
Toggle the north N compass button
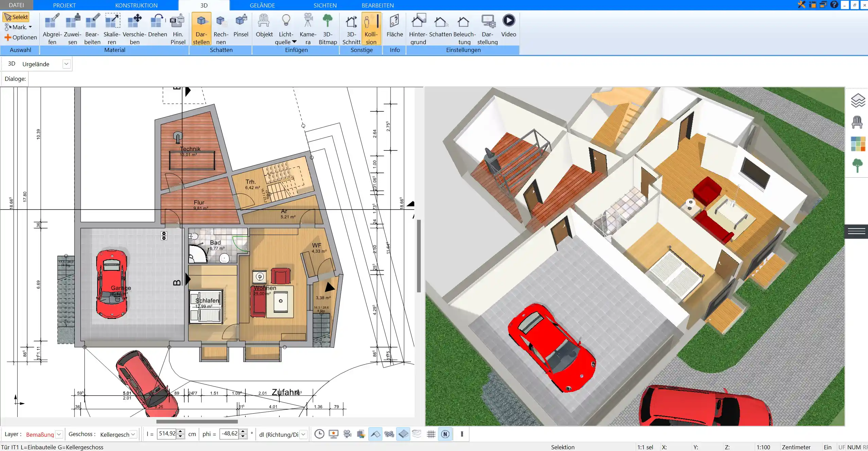(x=445, y=434)
